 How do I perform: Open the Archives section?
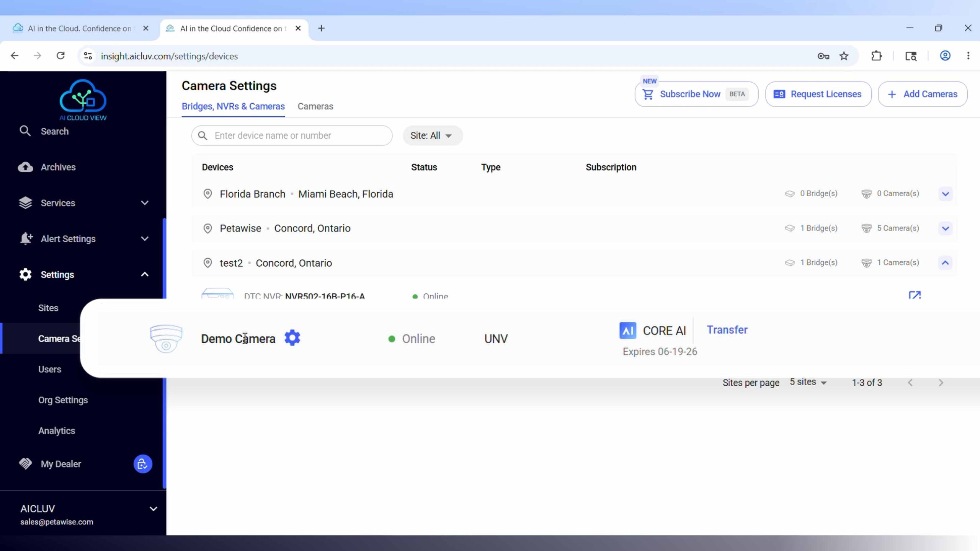(x=58, y=167)
